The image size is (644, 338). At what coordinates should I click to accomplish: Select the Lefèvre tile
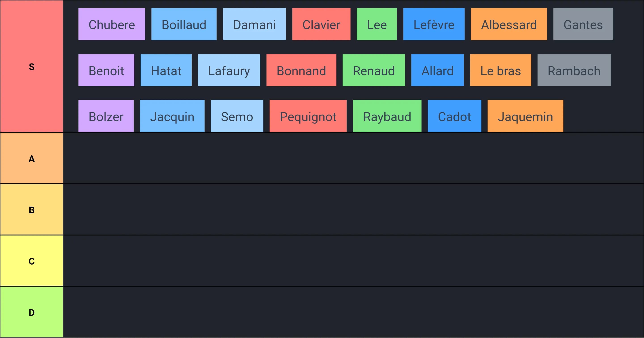tap(434, 24)
